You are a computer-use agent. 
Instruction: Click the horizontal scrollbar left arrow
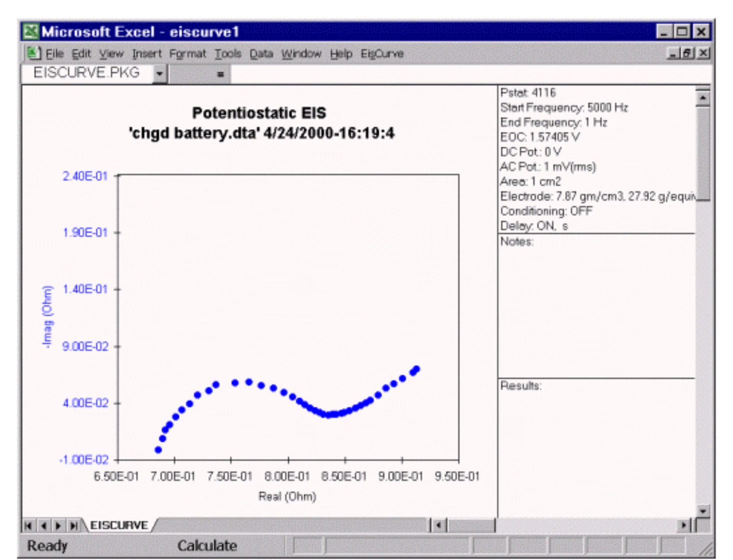click(x=439, y=526)
